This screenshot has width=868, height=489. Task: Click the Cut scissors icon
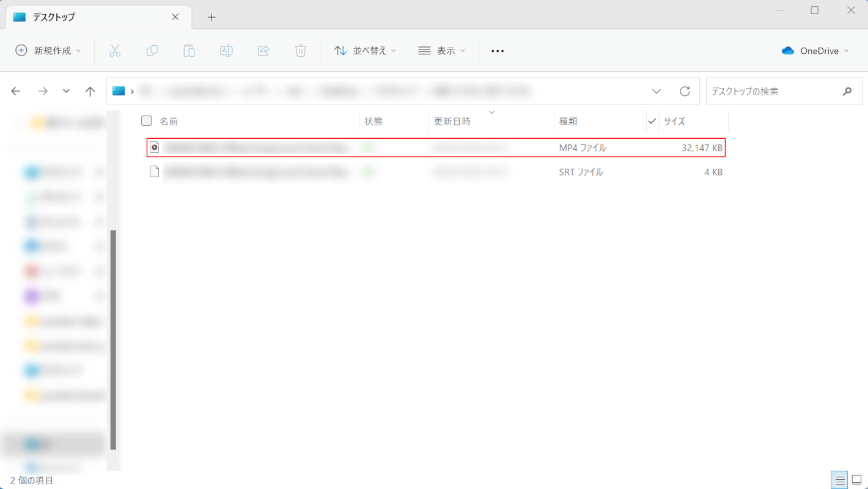[115, 51]
